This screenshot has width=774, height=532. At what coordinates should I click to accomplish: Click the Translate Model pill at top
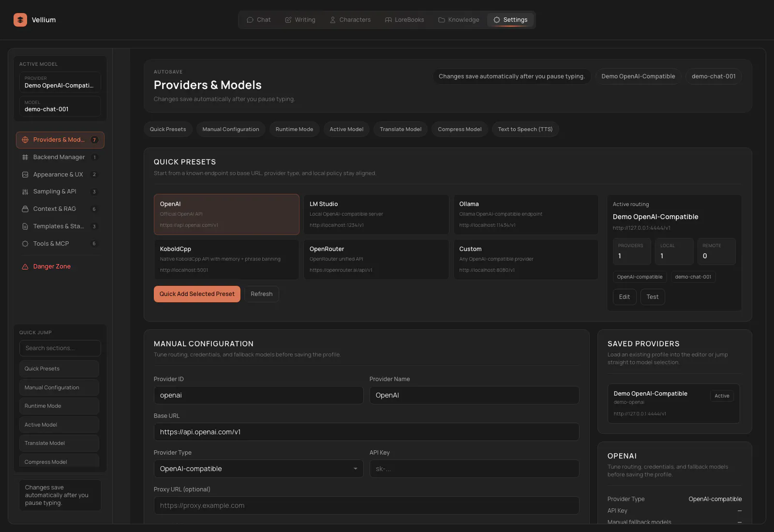pos(401,129)
